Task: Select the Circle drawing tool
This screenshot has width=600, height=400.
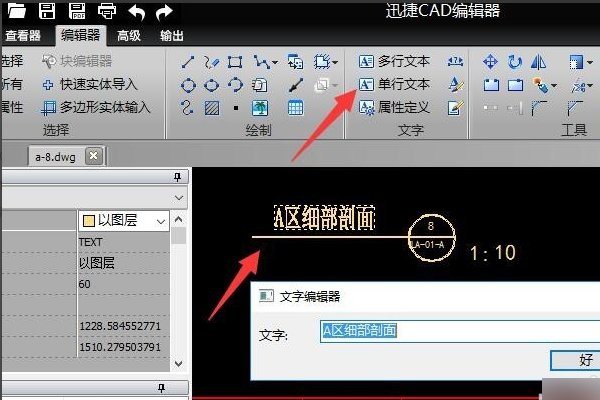Action: 188,85
